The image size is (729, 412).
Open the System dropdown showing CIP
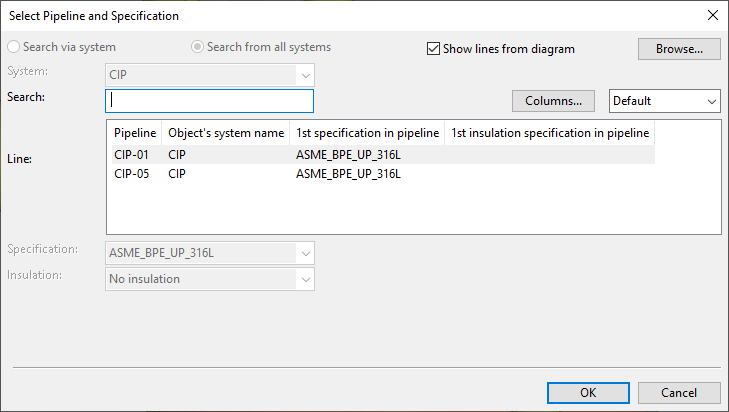pyautogui.click(x=210, y=74)
